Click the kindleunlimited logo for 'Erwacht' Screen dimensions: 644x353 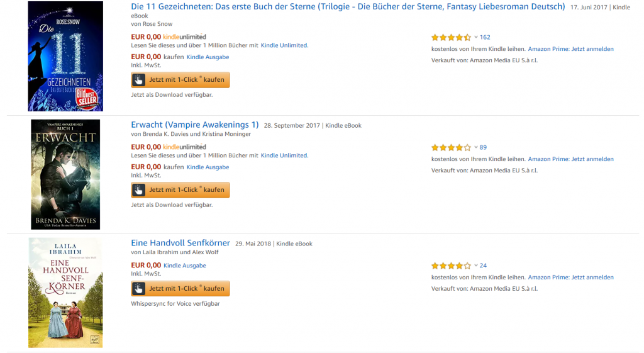[x=184, y=147]
